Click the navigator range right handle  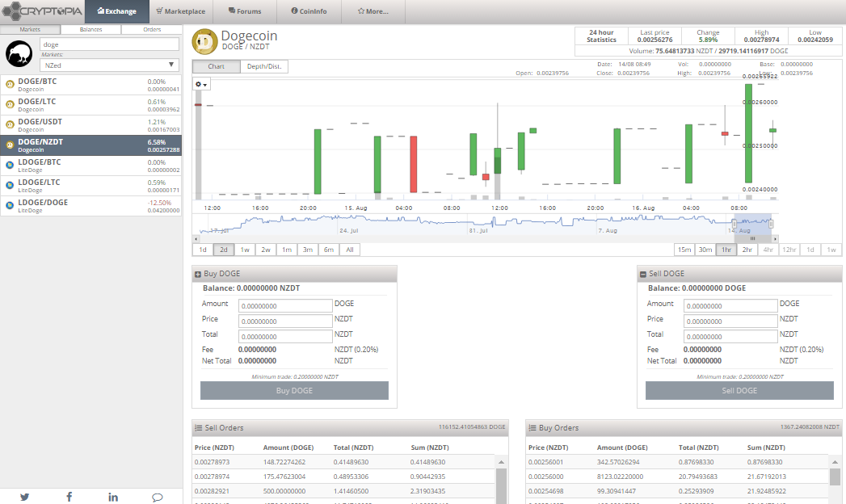pyautogui.click(x=771, y=223)
